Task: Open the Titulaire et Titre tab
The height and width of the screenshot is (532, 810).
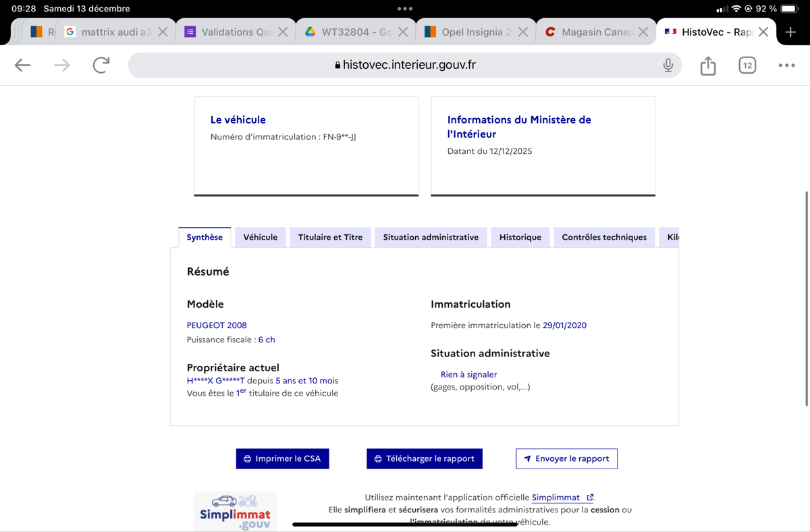Action: [330, 237]
